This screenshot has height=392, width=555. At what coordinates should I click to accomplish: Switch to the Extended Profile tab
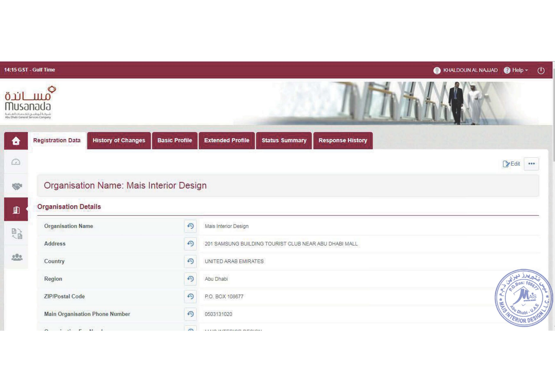[227, 141]
